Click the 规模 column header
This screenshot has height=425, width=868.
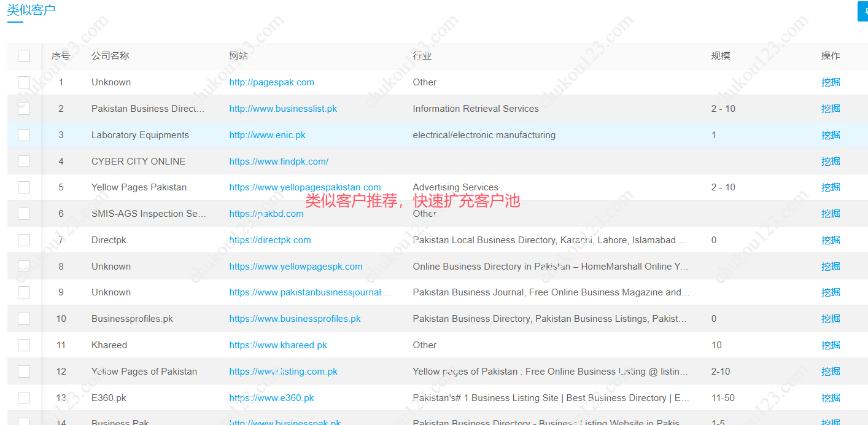(721, 56)
